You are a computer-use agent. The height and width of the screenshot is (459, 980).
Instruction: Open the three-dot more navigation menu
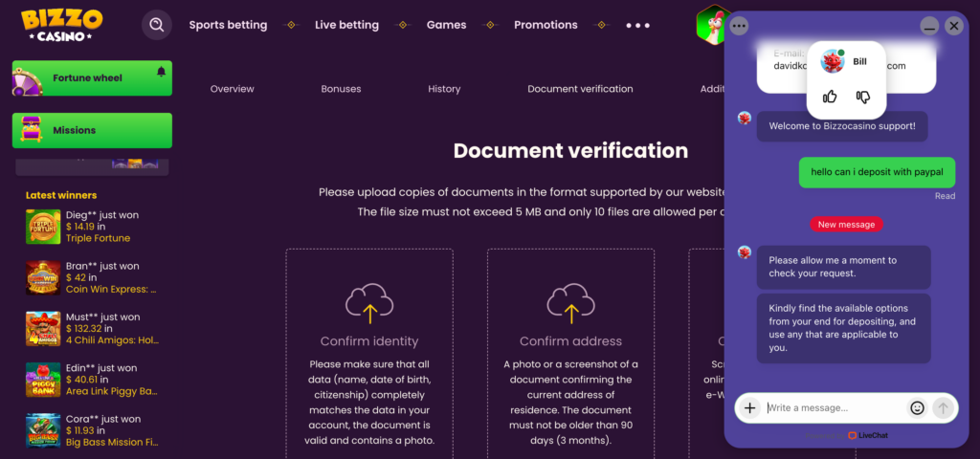[x=638, y=26]
